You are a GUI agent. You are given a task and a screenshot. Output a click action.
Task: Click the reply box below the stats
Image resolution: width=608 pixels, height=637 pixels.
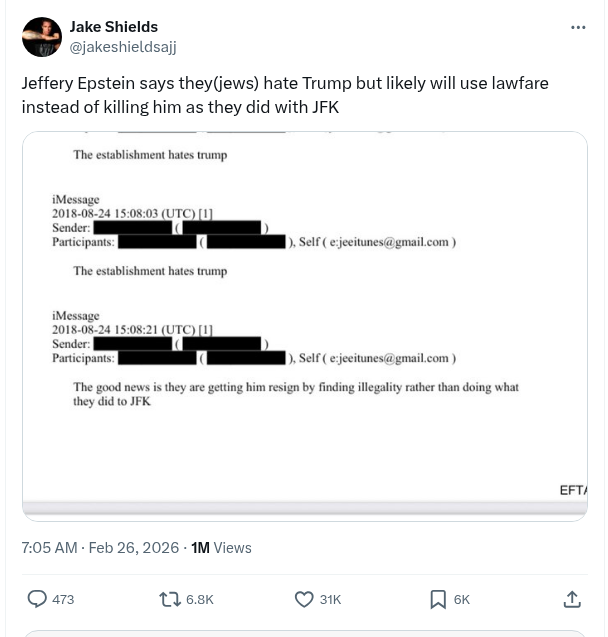click(x=304, y=633)
